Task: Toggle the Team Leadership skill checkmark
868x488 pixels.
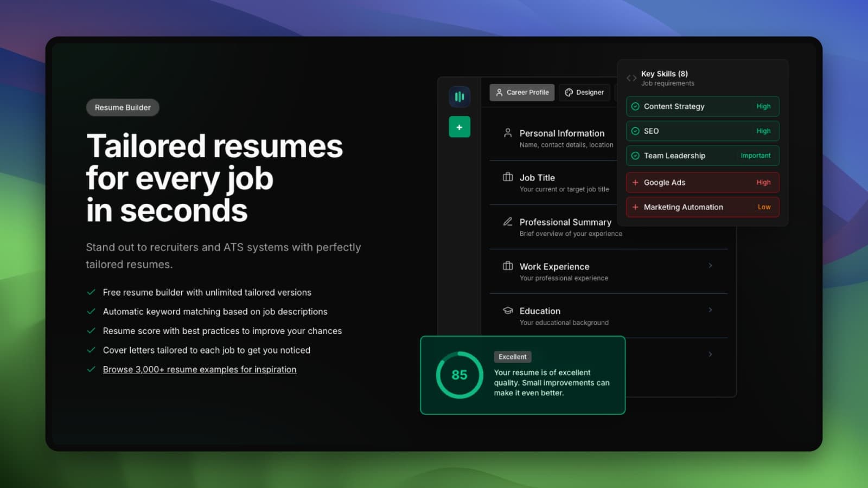Action: [635, 156]
